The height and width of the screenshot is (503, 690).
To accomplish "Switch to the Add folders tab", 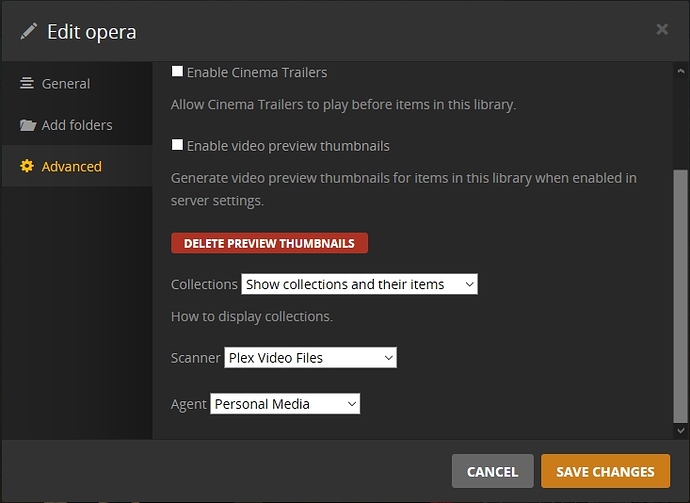I will [x=77, y=125].
